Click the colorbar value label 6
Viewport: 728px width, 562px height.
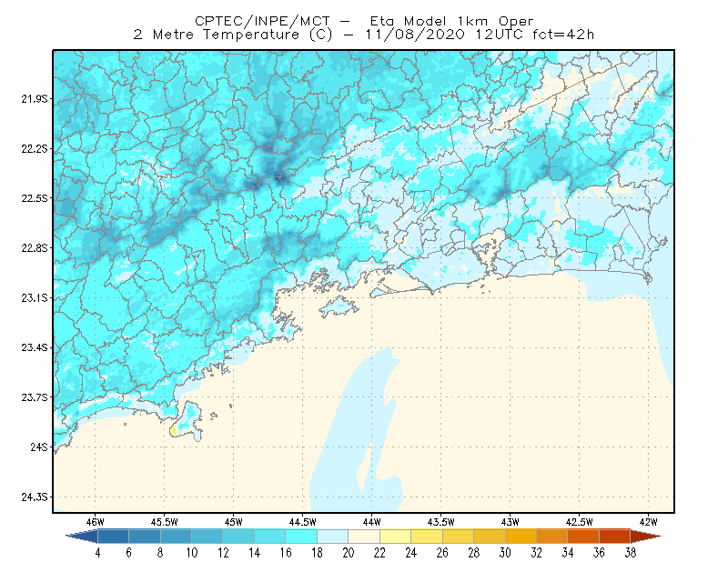coord(128,553)
